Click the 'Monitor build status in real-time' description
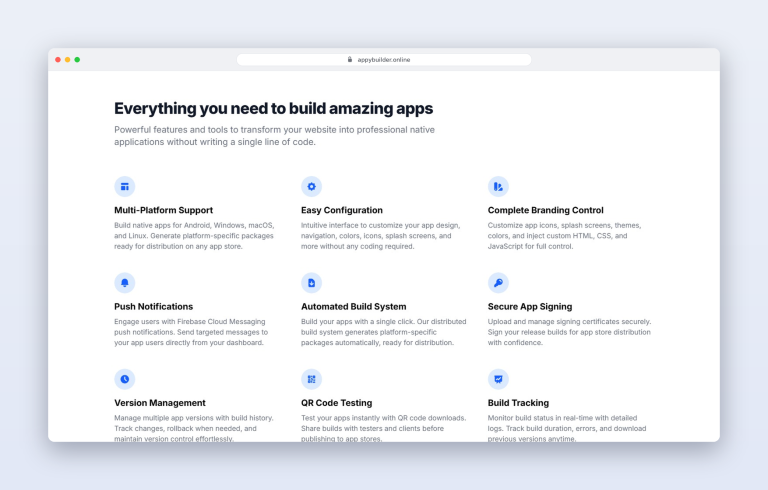The height and width of the screenshot is (490, 768). click(x=567, y=428)
